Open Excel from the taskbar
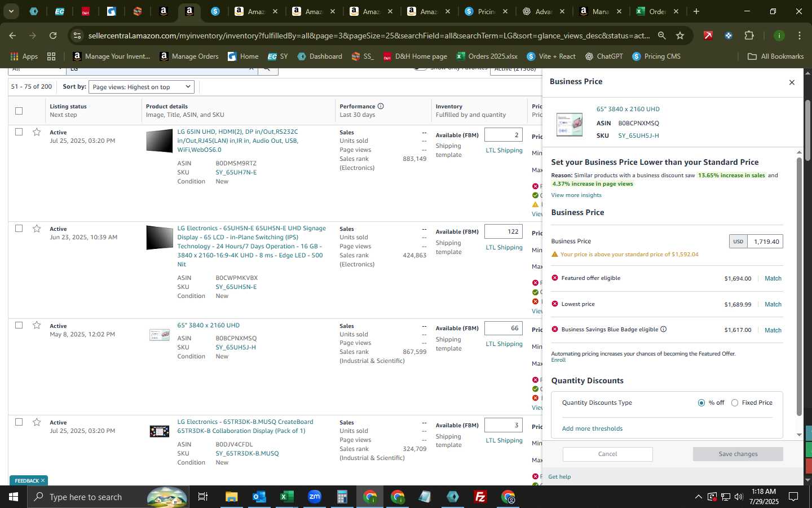This screenshot has height=508, width=812. pyautogui.click(x=286, y=497)
